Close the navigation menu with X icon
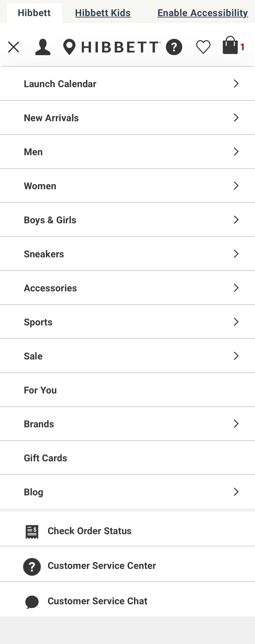The height and width of the screenshot is (644, 255). click(x=14, y=47)
